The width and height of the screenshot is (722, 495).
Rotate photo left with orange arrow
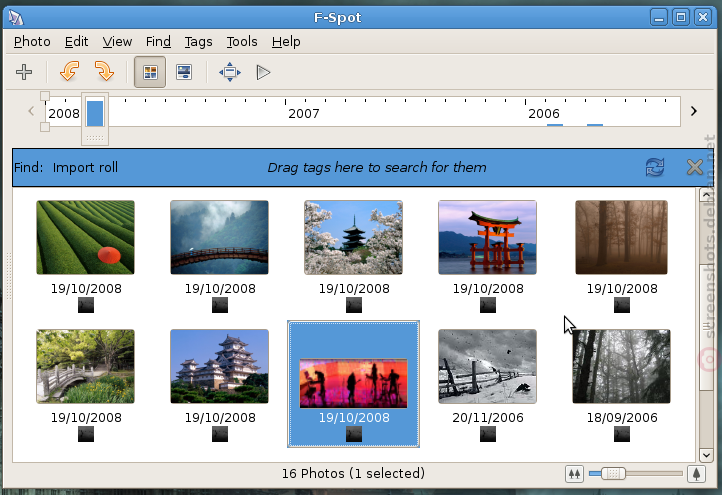(70, 72)
